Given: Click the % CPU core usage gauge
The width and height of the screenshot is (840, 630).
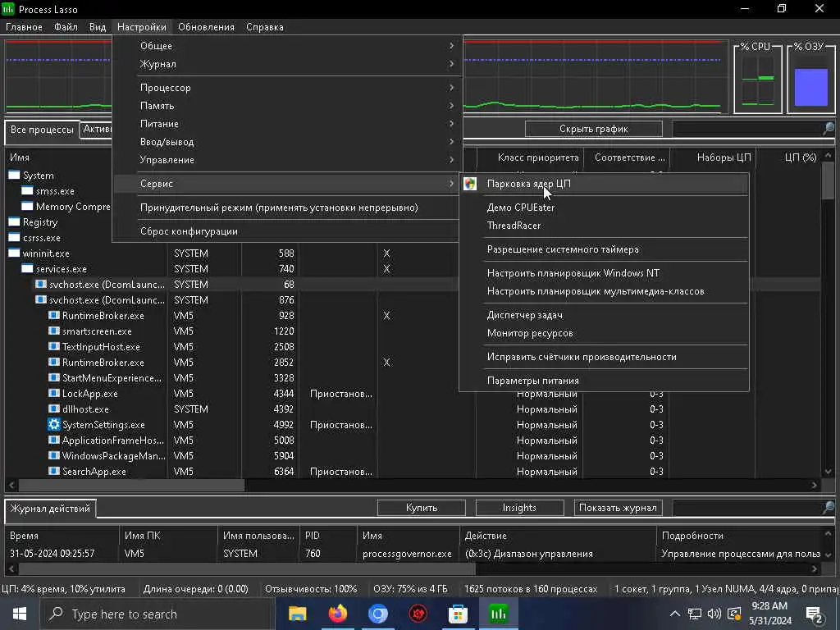Looking at the screenshot, I should 757,81.
